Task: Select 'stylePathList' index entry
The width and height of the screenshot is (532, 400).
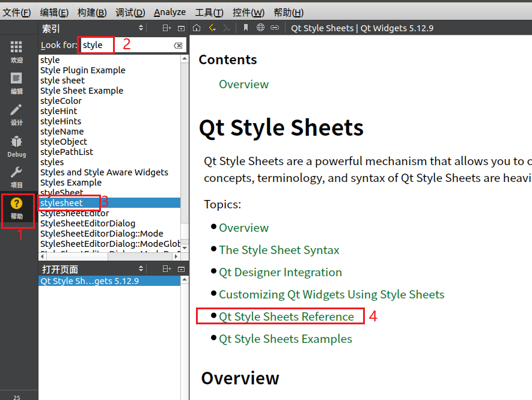Action: (109, 151)
